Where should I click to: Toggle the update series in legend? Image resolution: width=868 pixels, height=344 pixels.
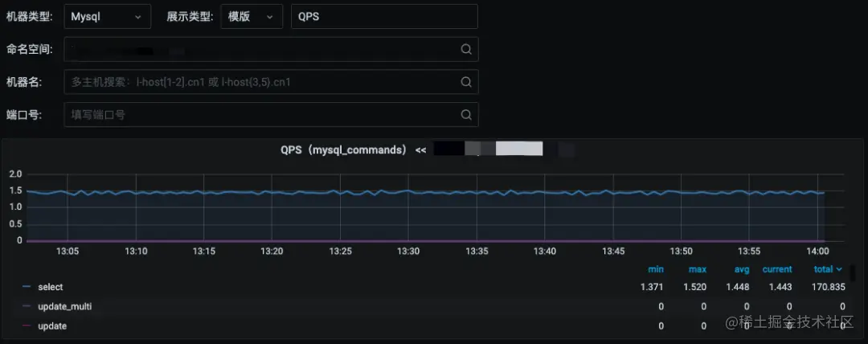pos(52,326)
